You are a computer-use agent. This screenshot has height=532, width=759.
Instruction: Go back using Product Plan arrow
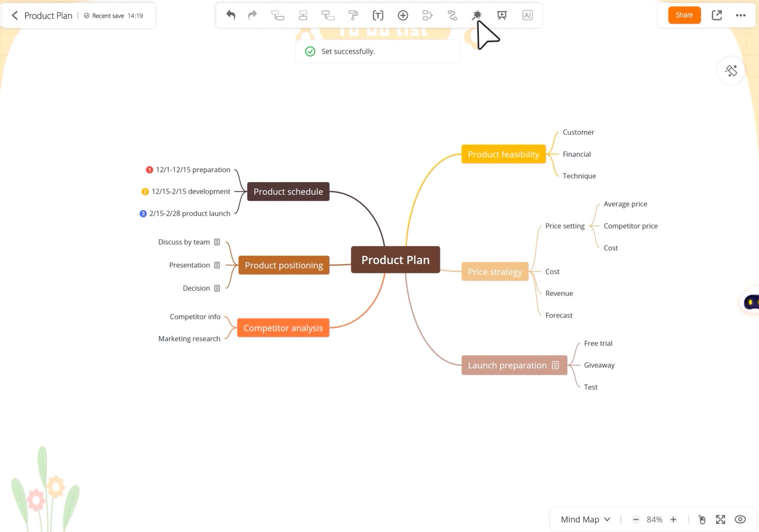click(15, 16)
